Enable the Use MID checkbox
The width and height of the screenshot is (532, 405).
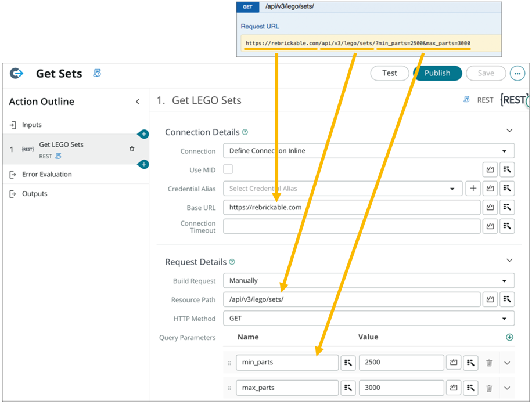(x=227, y=169)
